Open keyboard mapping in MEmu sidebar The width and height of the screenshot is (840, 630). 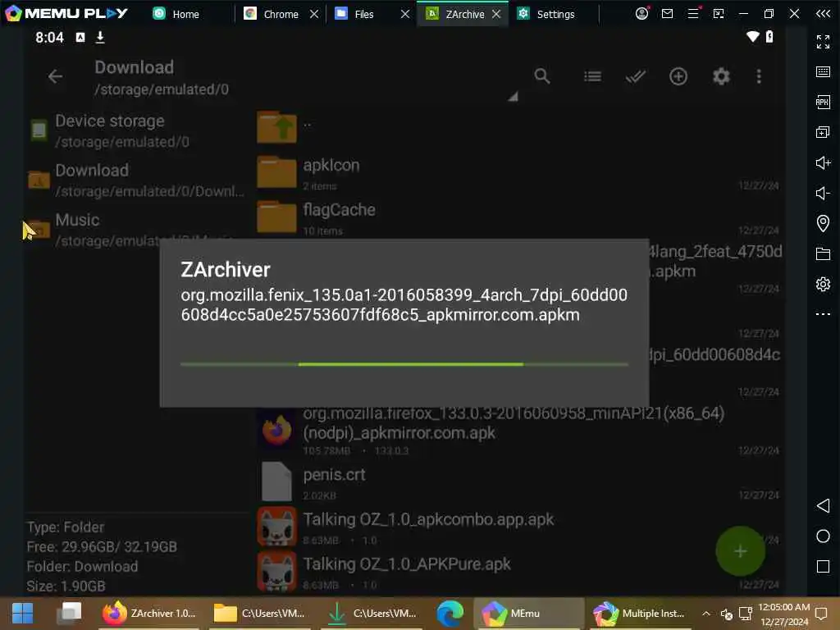pyautogui.click(x=823, y=72)
